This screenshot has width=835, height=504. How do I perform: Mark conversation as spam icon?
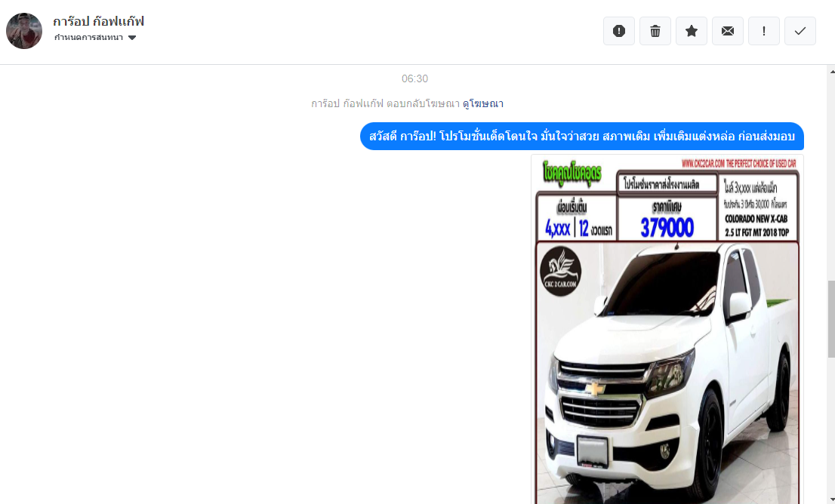click(619, 31)
